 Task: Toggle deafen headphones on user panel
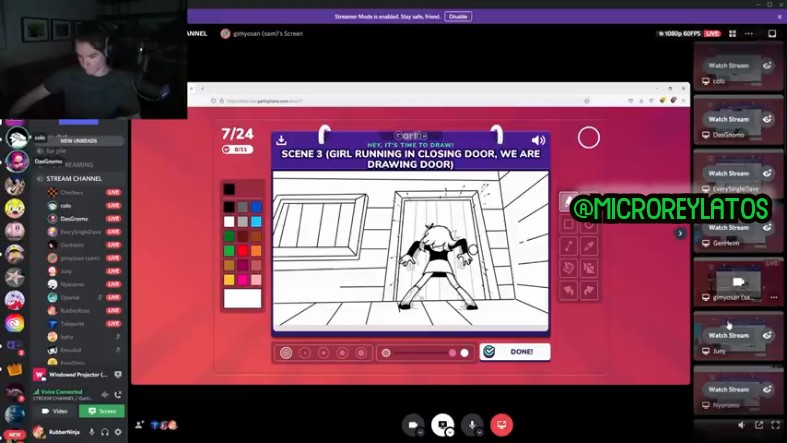click(x=105, y=431)
